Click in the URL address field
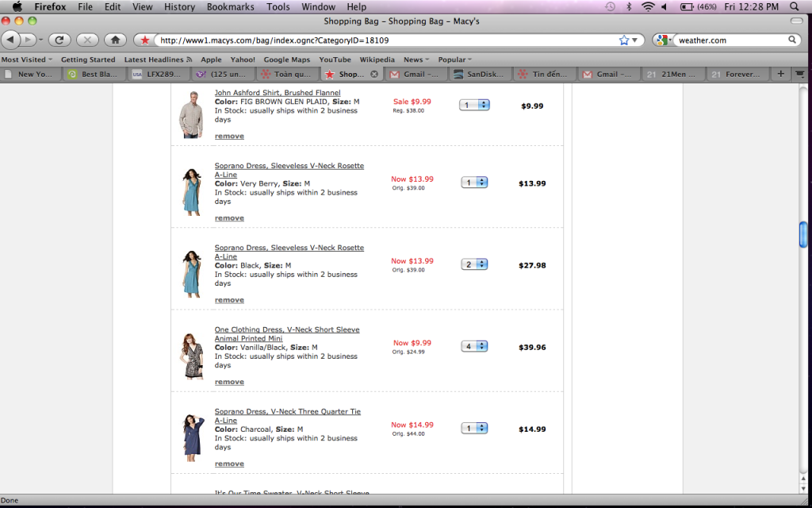Viewport: 812px width, 508px height. coord(381,40)
